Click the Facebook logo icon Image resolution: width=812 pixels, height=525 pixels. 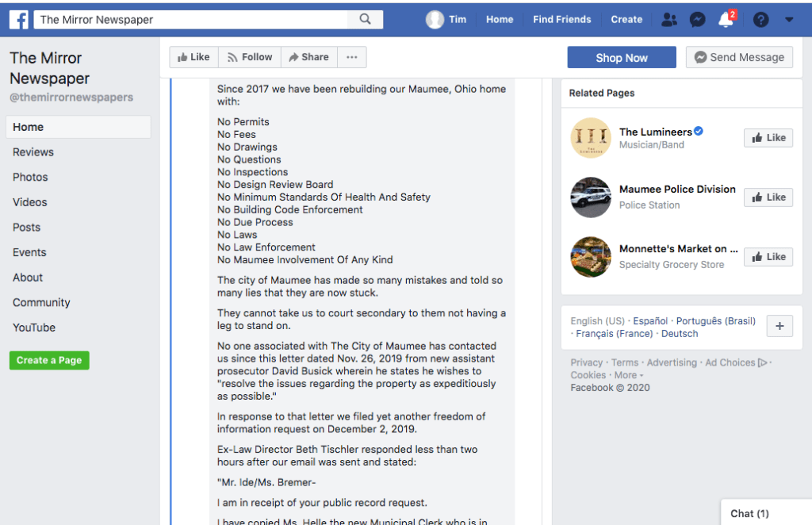(x=19, y=20)
